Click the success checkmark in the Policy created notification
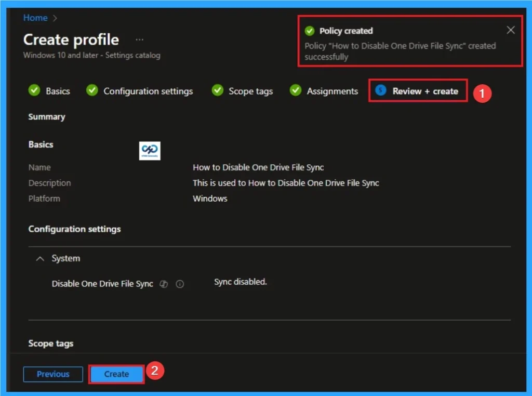Viewport: 532px width, 396px height. coord(309,30)
